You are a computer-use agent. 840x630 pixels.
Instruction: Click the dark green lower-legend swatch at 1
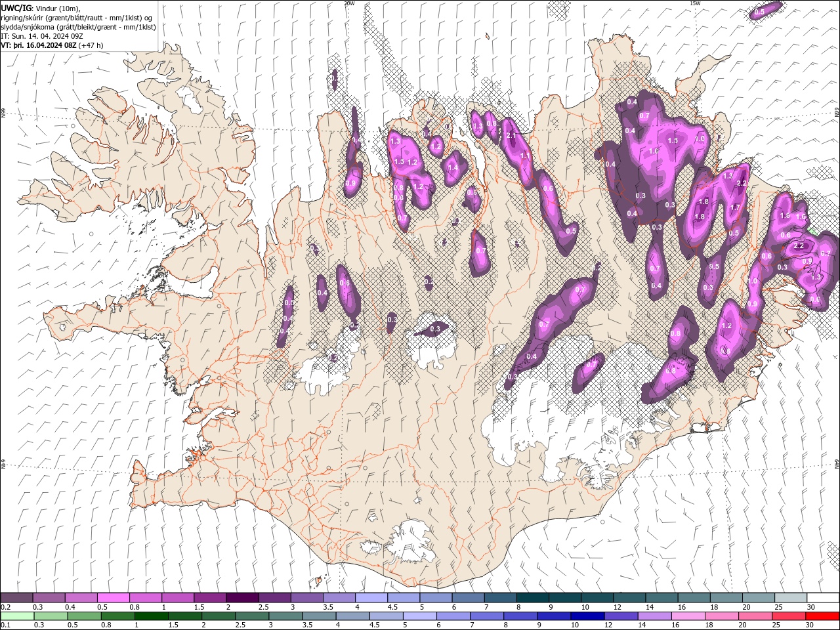pos(152,616)
